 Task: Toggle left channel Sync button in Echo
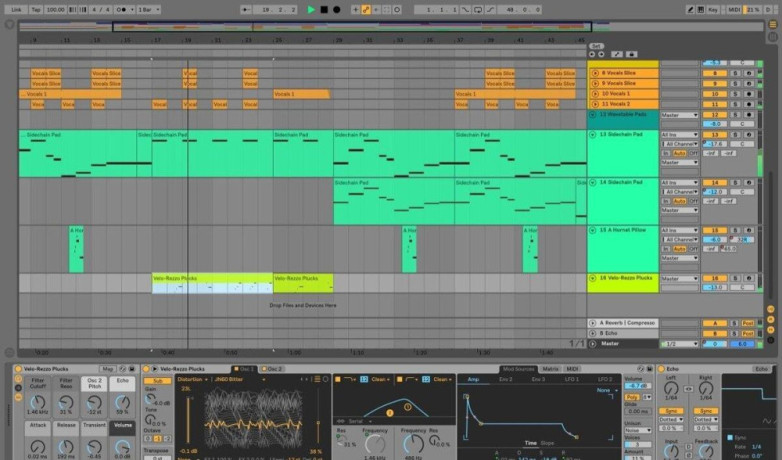pyautogui.click(x=671, y=411)
